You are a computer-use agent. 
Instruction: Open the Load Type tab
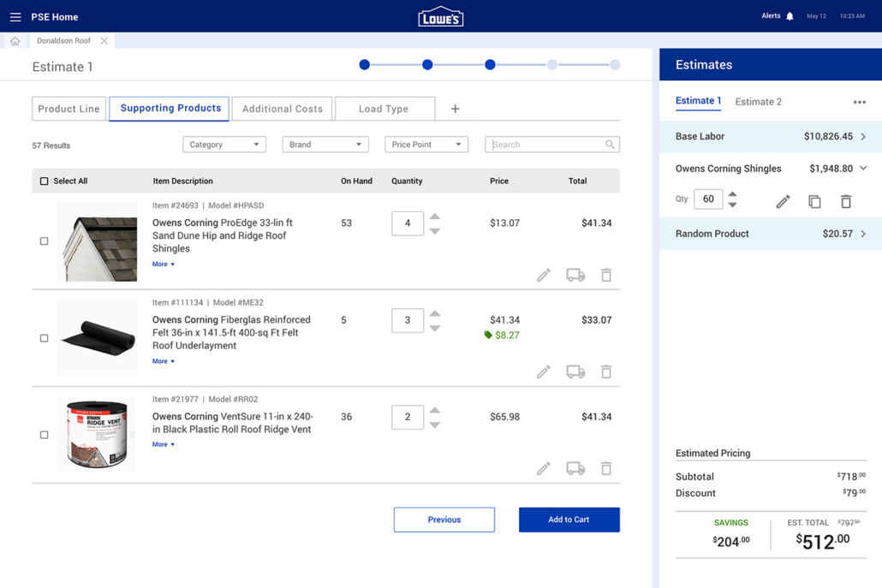[384, 109]
